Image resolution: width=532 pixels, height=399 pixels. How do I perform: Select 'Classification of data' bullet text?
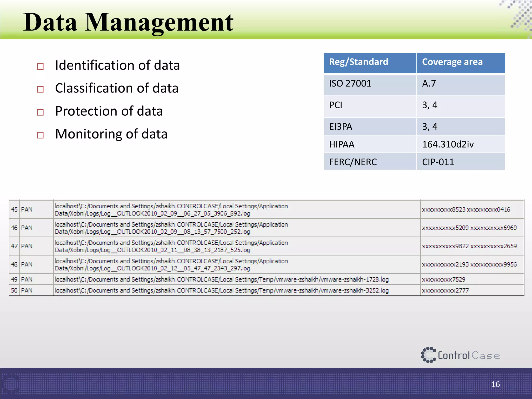[x=117, y=88]
